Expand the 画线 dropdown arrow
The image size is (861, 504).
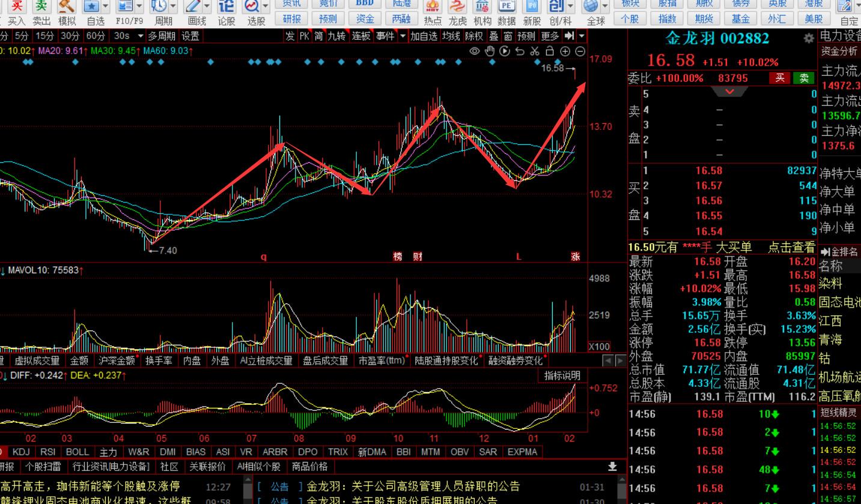click(x=207, y=7)
